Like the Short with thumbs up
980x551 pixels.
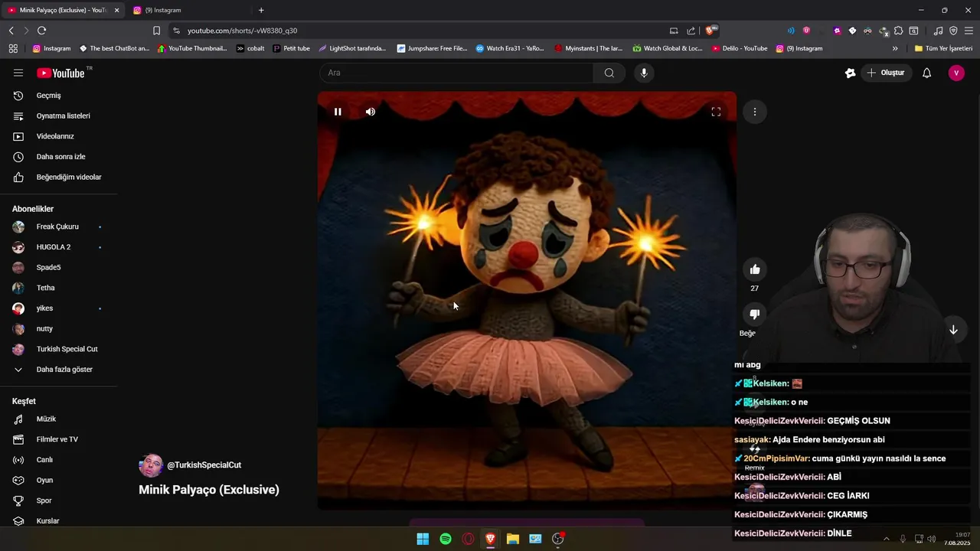(x=755, y=269)
